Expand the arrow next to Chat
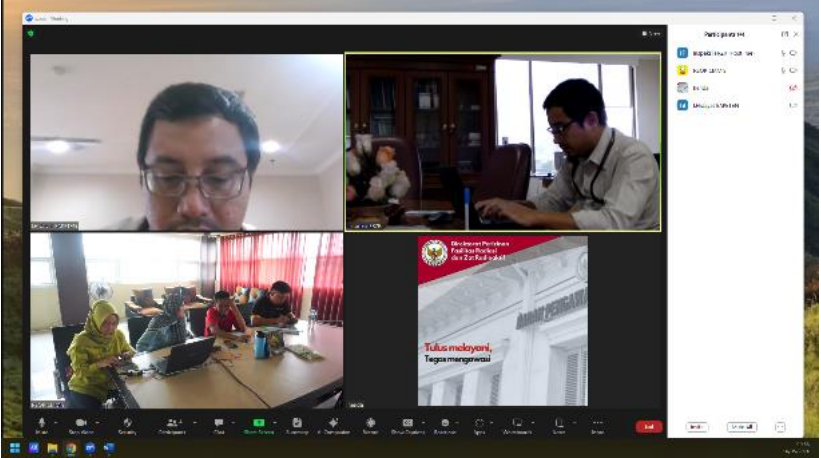Viewport: 821px width, 458px height. pos(232,422)
